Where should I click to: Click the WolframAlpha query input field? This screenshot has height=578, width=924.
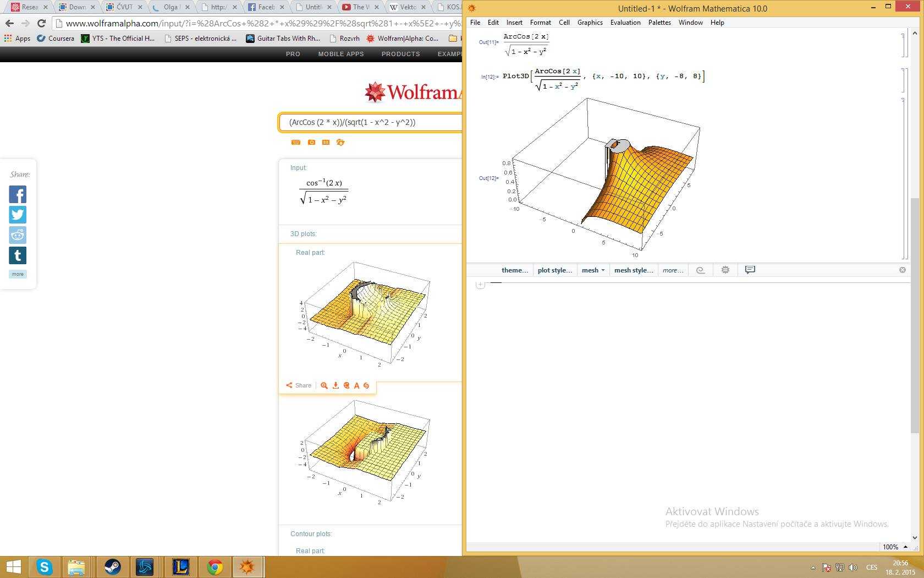point(371,122)
